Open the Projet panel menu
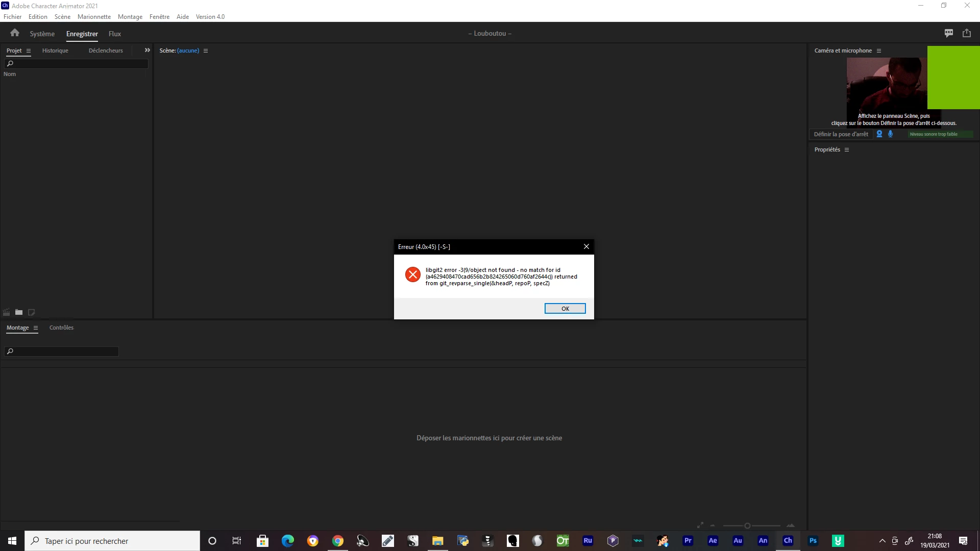Viewport: 980px width, 551px height. click(x=29, y=51)
